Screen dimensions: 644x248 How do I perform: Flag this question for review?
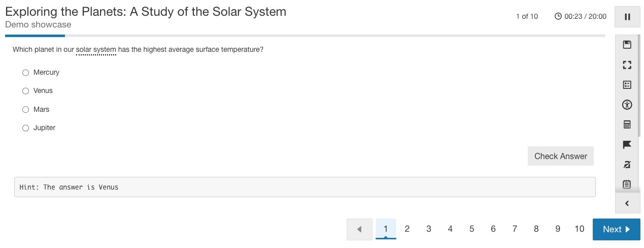(627, 145)
